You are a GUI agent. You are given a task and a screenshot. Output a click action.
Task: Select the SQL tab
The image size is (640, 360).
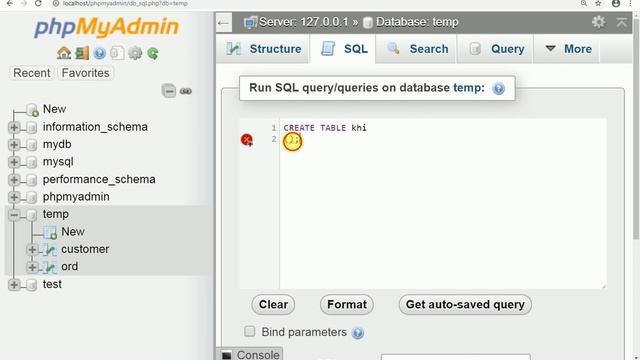[x=343, y=49]
